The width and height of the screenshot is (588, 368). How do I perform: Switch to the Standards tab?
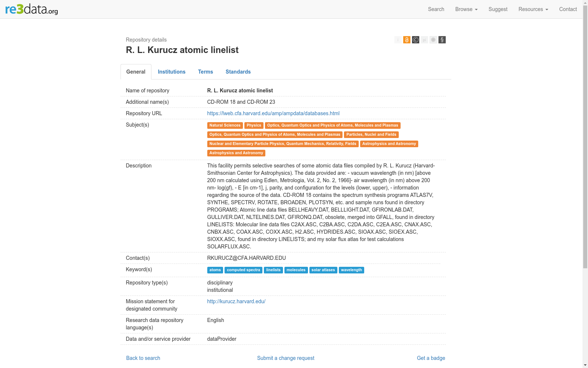pyautogui.click(x=238, y=72)
